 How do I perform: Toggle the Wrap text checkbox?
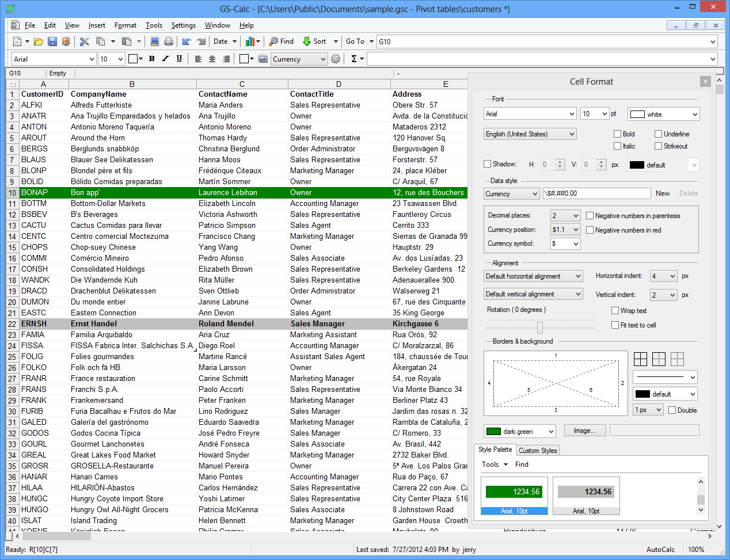point(615,311)
